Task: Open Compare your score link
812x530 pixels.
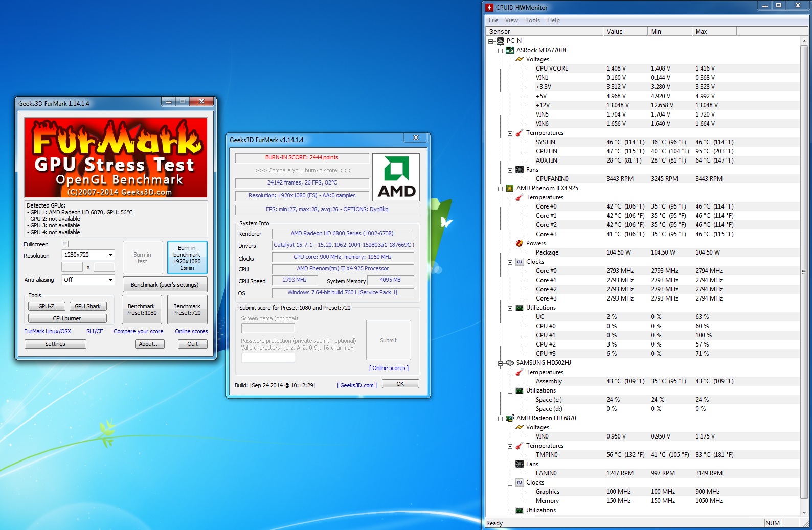Action: click(x=139, y=331)
